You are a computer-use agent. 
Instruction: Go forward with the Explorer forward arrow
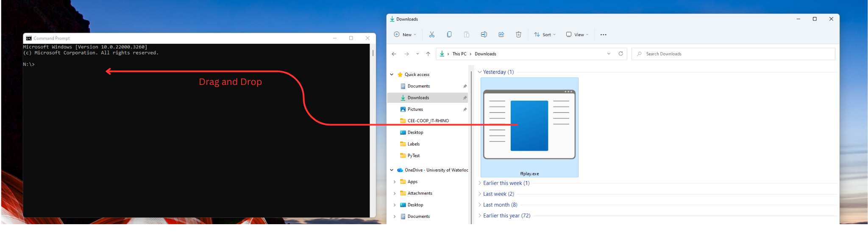pyautogui.click(x=406, y=54)
